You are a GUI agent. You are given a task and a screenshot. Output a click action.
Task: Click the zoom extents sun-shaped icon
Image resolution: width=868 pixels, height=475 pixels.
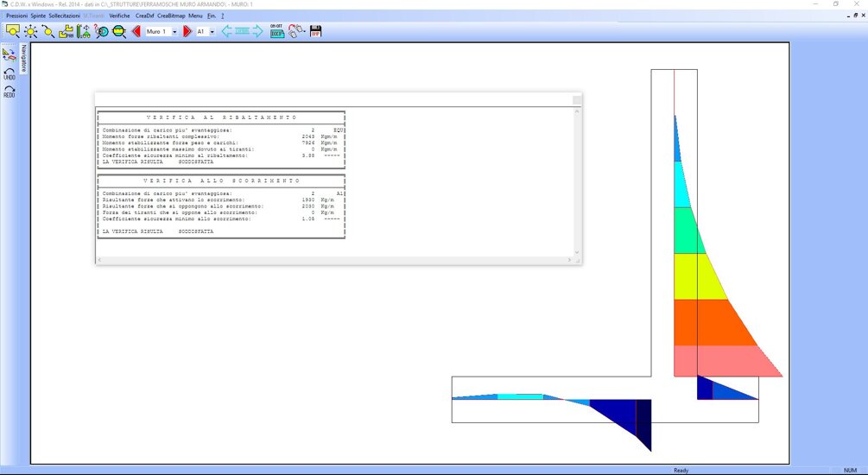31,31
